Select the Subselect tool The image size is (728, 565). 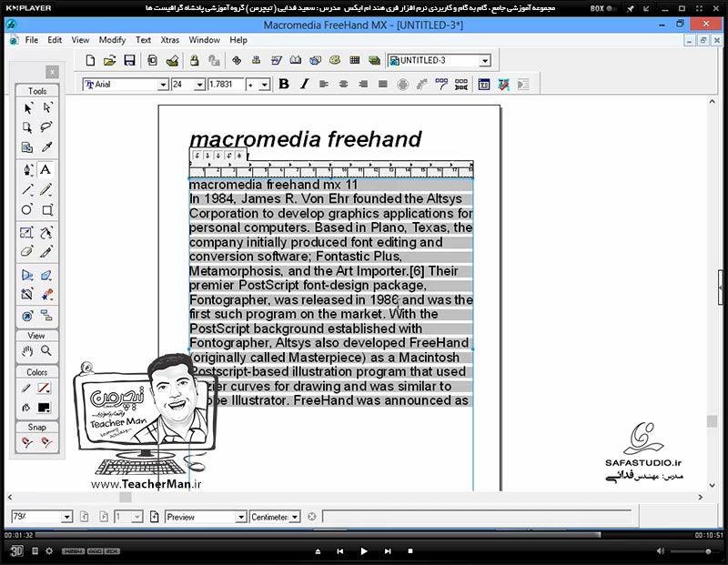pos(47,108)
